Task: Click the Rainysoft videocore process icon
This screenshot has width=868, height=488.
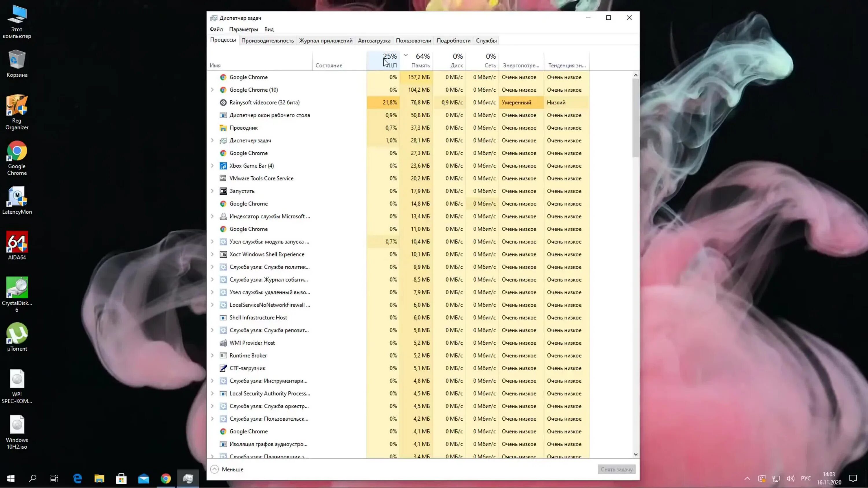Action: coord(223,102)
